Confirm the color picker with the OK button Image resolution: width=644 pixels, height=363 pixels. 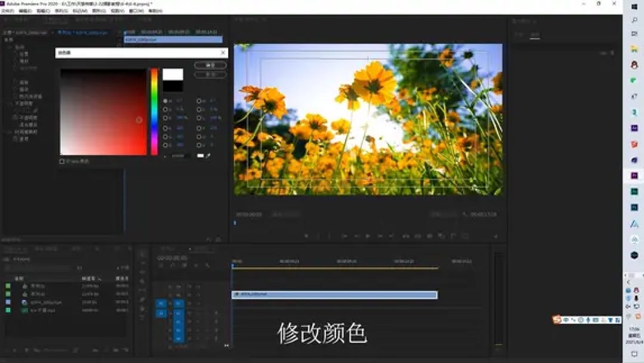pyautogui.click(x=210, y=65)
